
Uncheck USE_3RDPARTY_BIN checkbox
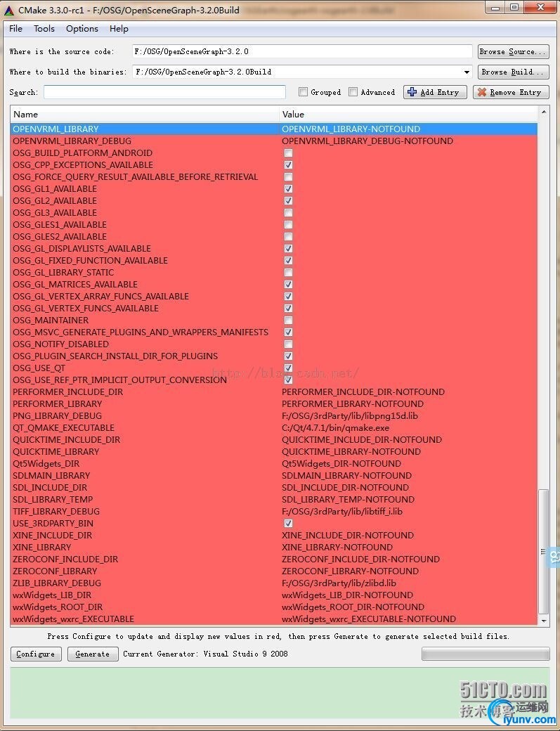tap(288, 523)
